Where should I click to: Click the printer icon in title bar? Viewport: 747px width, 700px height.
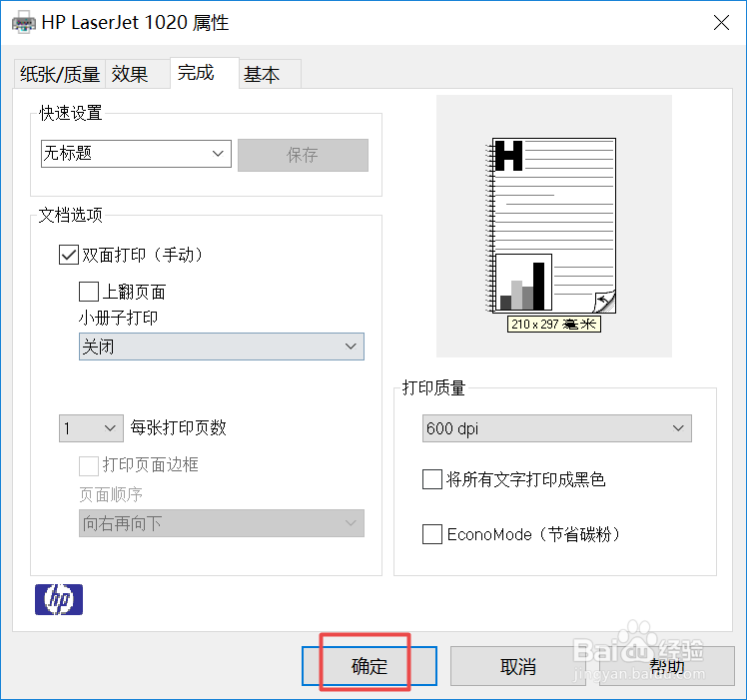23,22
